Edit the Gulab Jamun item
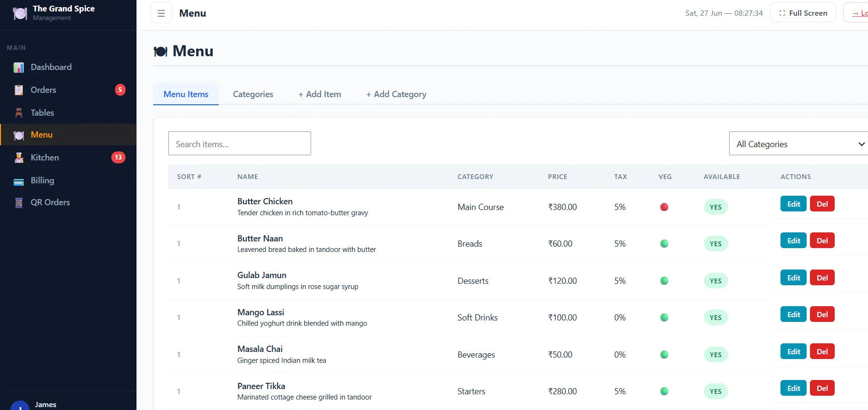 [x=793, y=278]
